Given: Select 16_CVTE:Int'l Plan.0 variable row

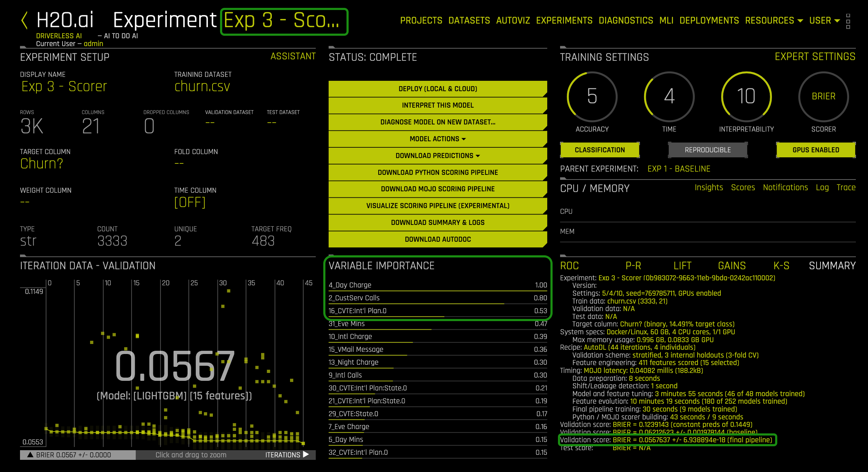Looking at the screenshot, I should pyautogui.click(x=438, y=311).
